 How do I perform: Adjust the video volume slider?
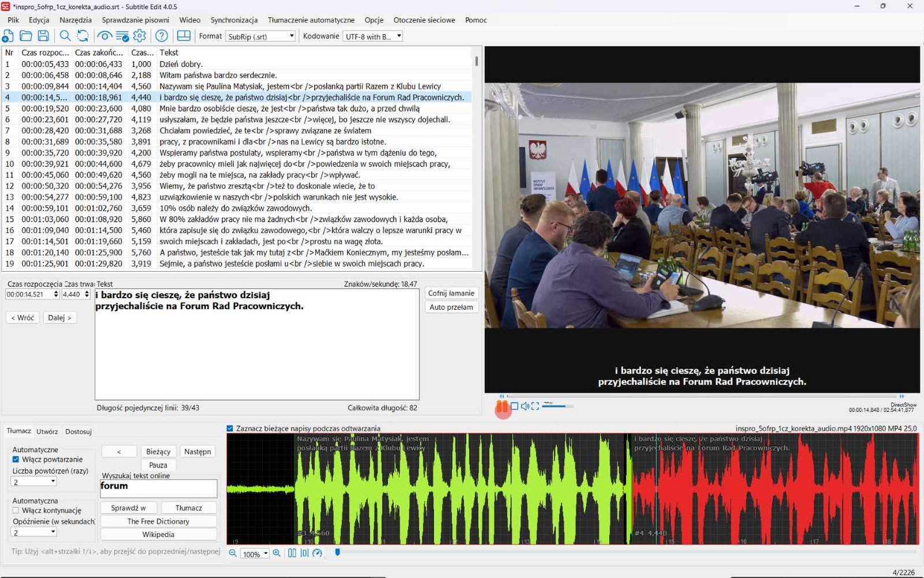point(557,406)
